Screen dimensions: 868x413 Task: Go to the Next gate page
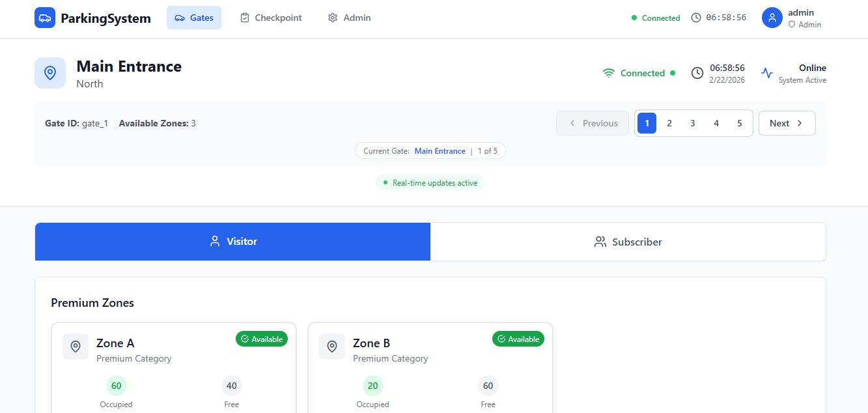tap(787, 123)
